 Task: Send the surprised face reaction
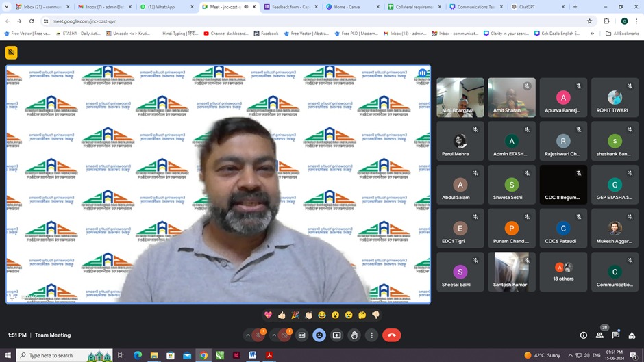[x=335, y=315]
